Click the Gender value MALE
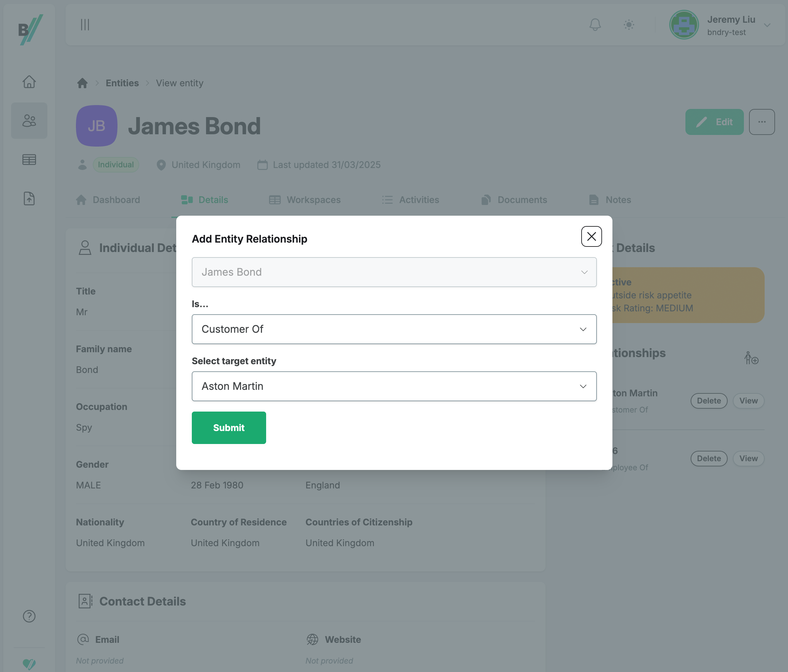The image size is (788, 672). [89, 485]
